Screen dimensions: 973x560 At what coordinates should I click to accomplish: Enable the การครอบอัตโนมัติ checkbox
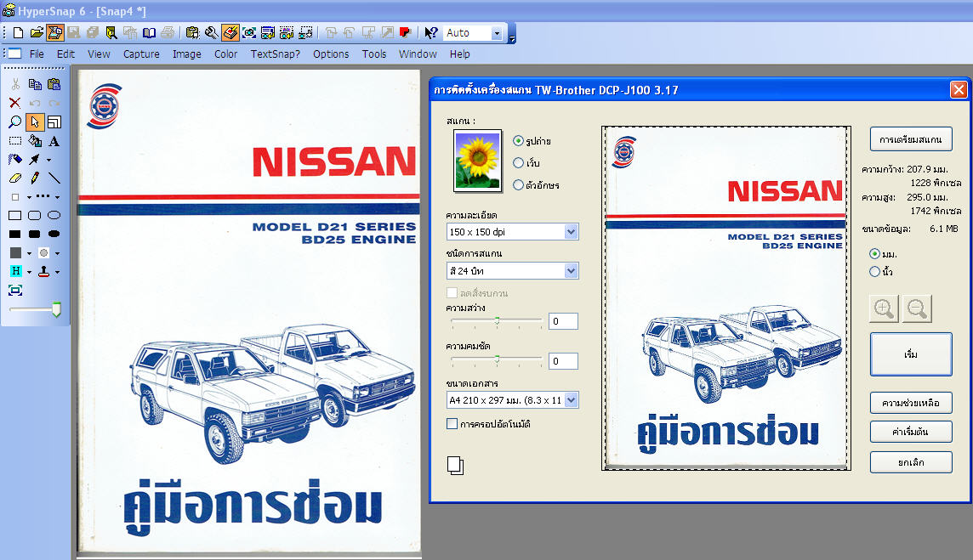coord(452,423)
